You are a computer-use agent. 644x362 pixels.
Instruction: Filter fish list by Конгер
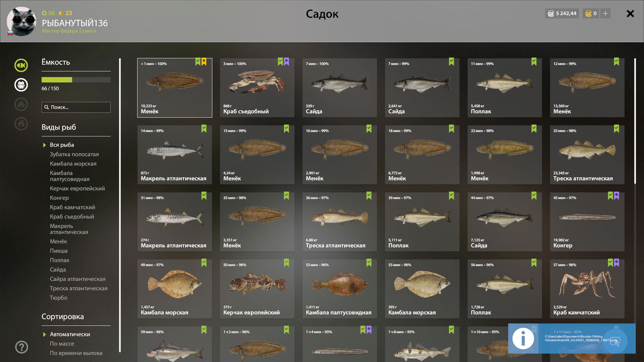tap(59, 198)
